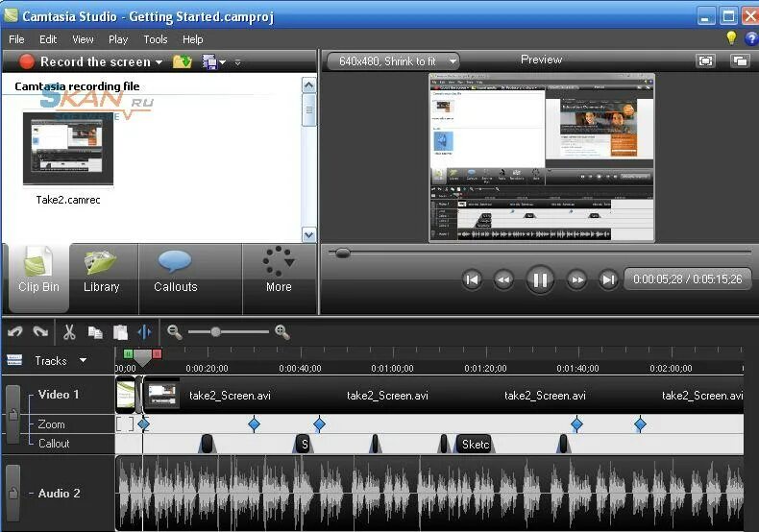759x532 pixels.
Task: Open the More tab options
Action: click(x=279, y=278)
